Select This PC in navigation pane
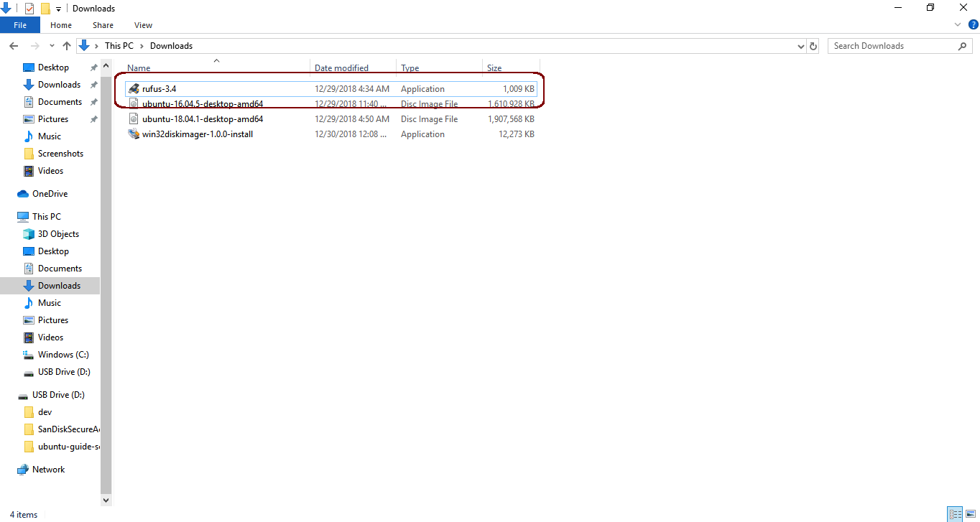 [46, 217]
